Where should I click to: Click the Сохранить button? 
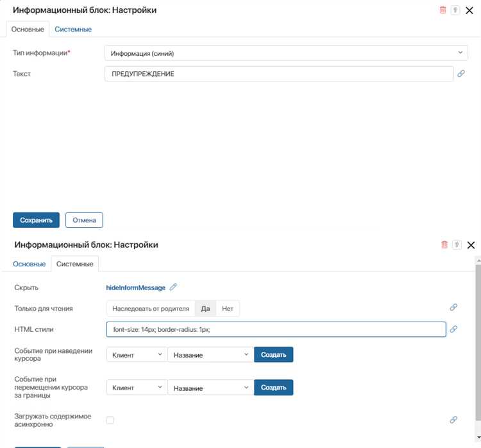click(36, 220)
